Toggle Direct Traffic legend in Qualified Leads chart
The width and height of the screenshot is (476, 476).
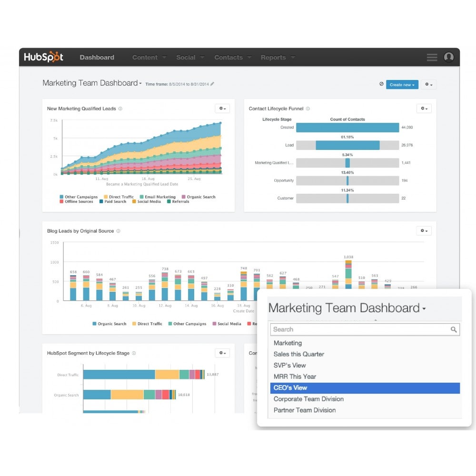[x=119, y=197]
